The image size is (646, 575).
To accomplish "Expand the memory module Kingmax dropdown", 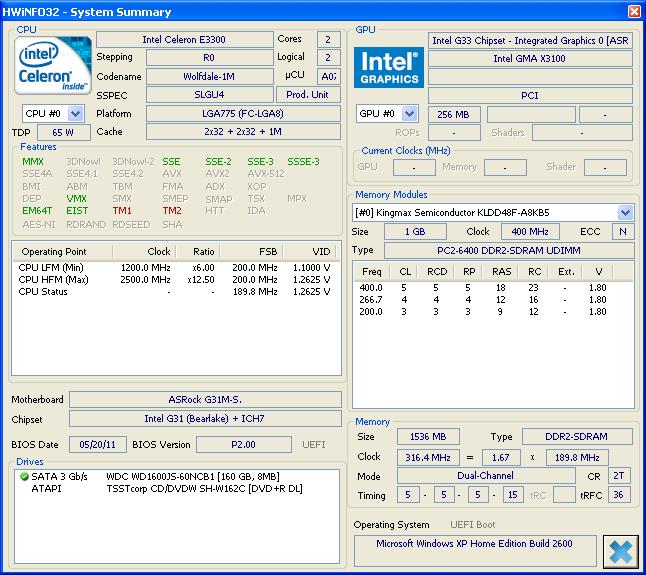I will (x=625, y=213).
